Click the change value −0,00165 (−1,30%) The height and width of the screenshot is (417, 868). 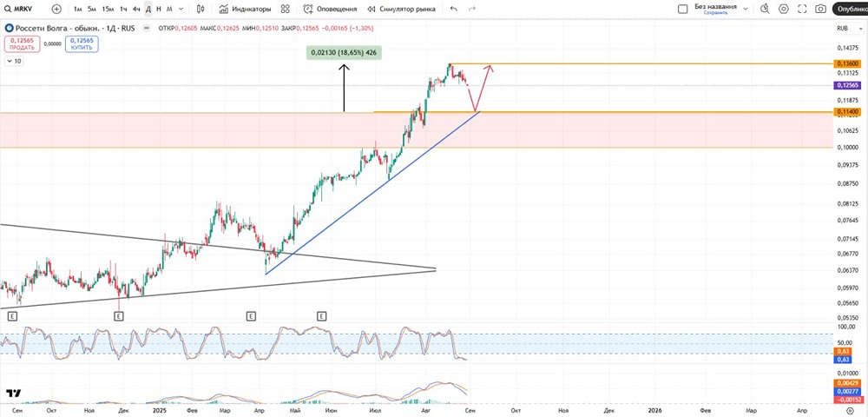tap(348, 28)
